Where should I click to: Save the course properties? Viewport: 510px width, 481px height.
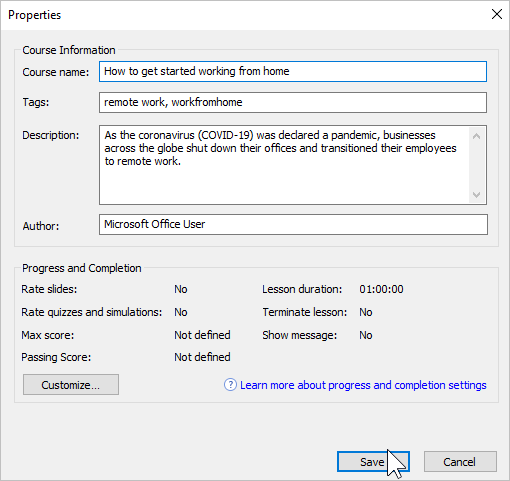[x=373, y=462]
